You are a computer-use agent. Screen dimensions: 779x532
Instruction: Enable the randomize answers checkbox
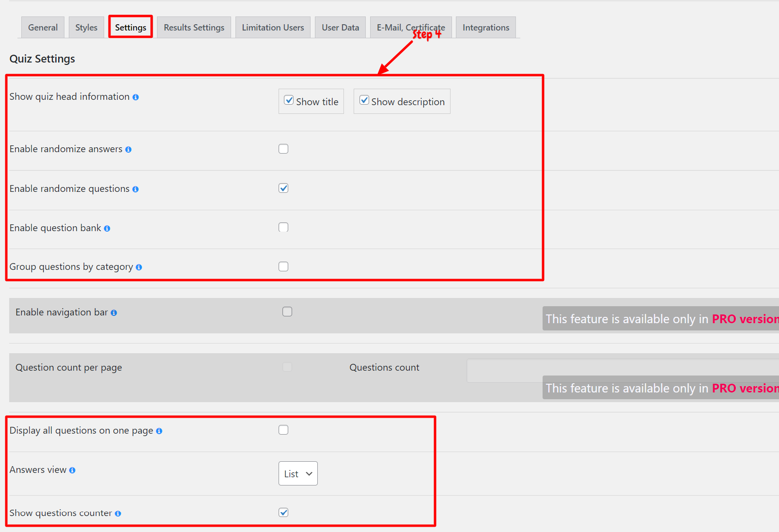283,149
